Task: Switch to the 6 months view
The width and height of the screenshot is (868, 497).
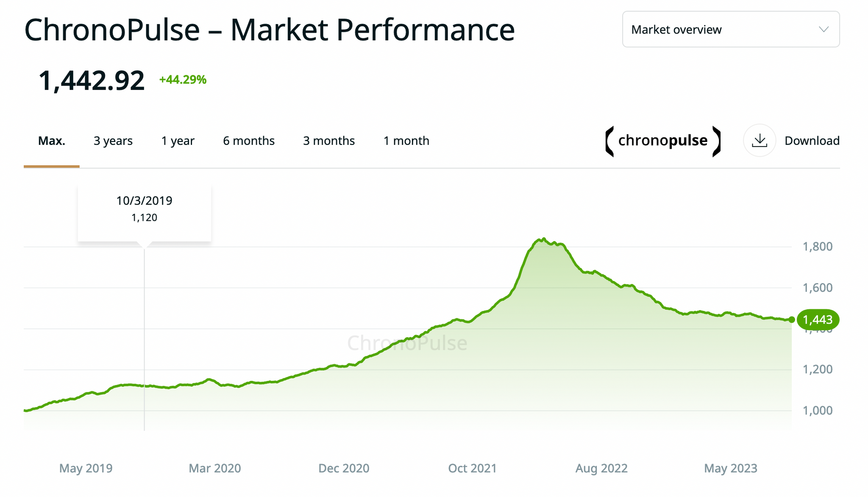Action: click(248, 140)
